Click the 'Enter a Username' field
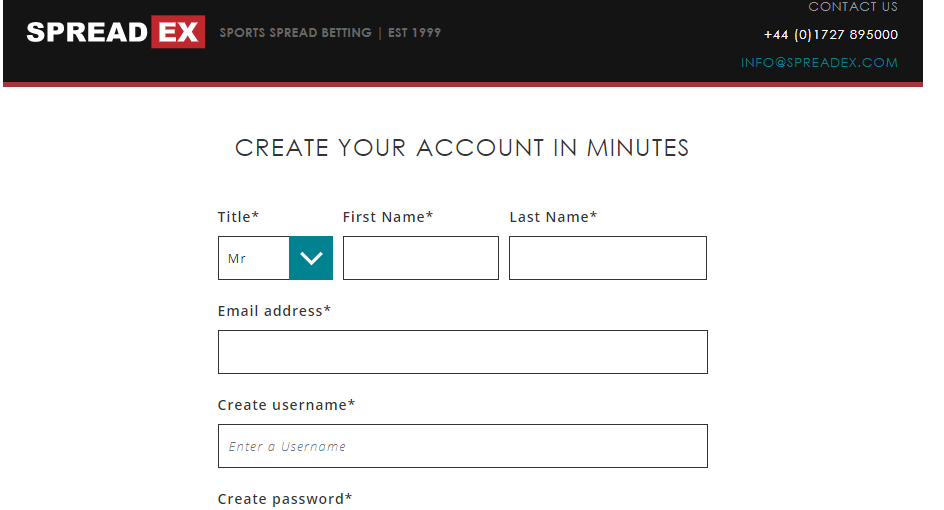944x510 pixels. click(x=462, y=446)
